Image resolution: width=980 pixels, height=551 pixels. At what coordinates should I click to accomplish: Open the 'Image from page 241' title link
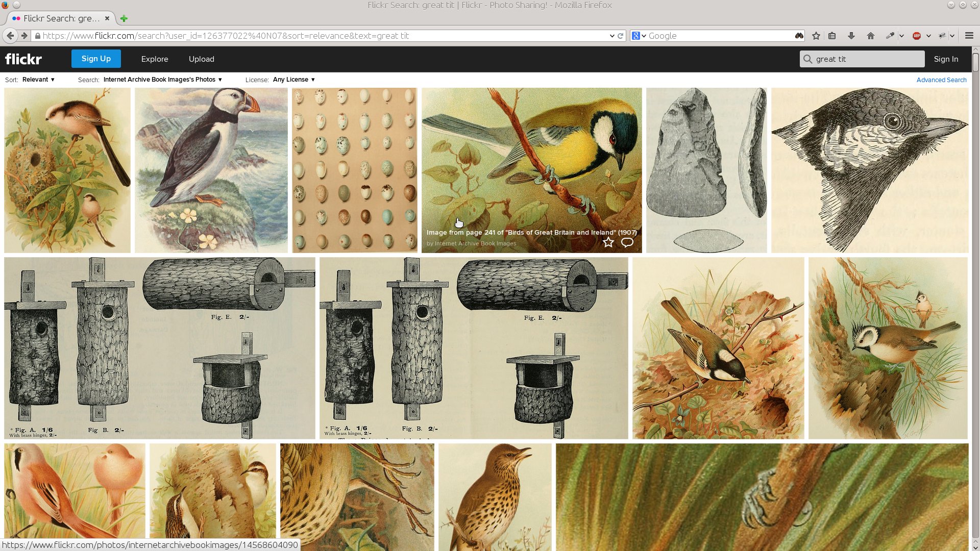pos(531,232)
